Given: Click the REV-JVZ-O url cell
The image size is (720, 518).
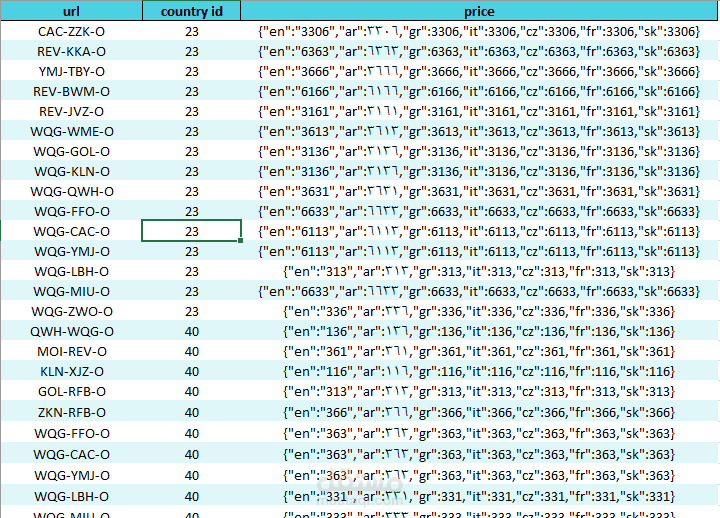Looking at the screenshot, I should click(71, 112).
